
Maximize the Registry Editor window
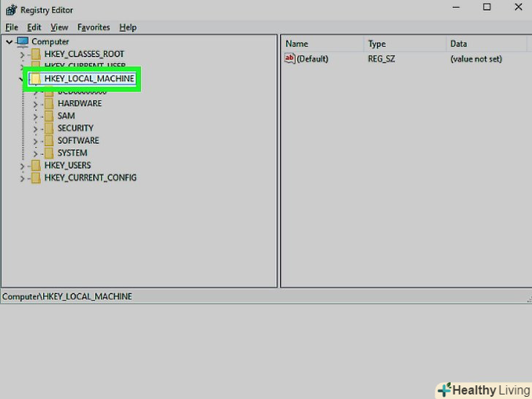tap(487, 7)
